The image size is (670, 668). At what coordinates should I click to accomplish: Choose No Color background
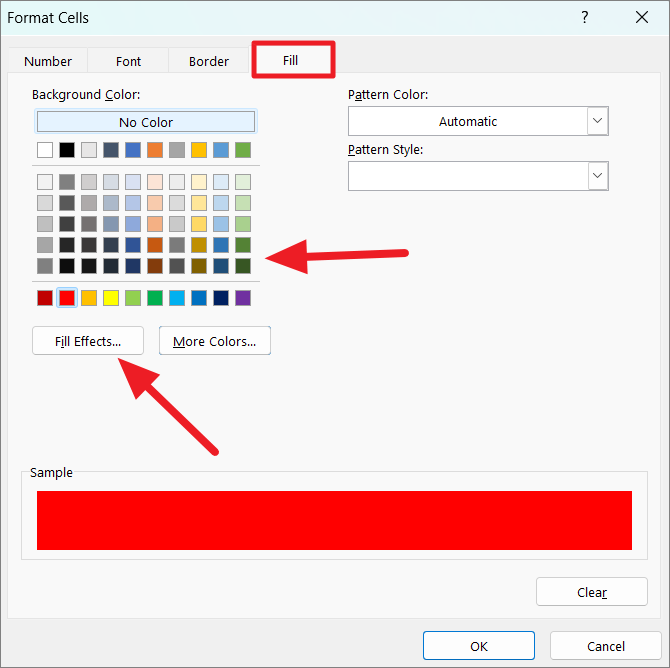pos(146,122)
